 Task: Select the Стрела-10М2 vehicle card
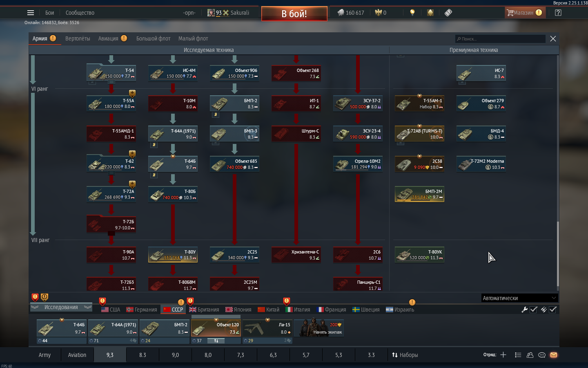[358, 164]
